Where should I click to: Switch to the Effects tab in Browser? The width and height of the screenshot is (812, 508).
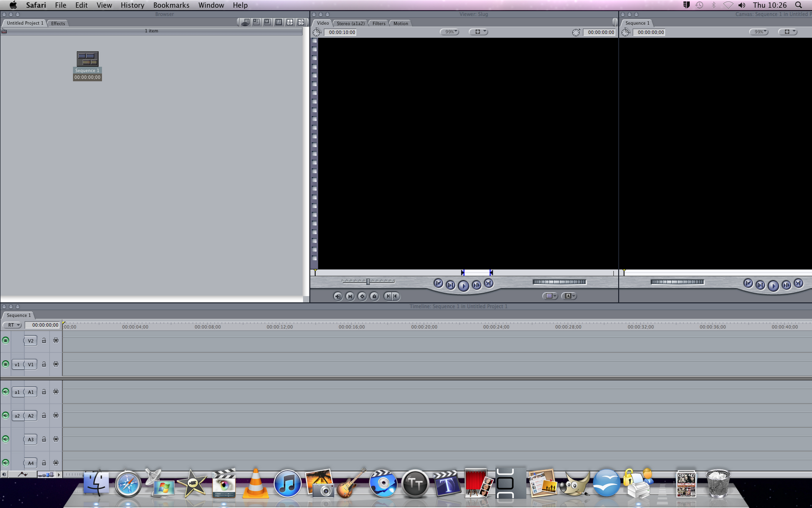click(58, 23)
